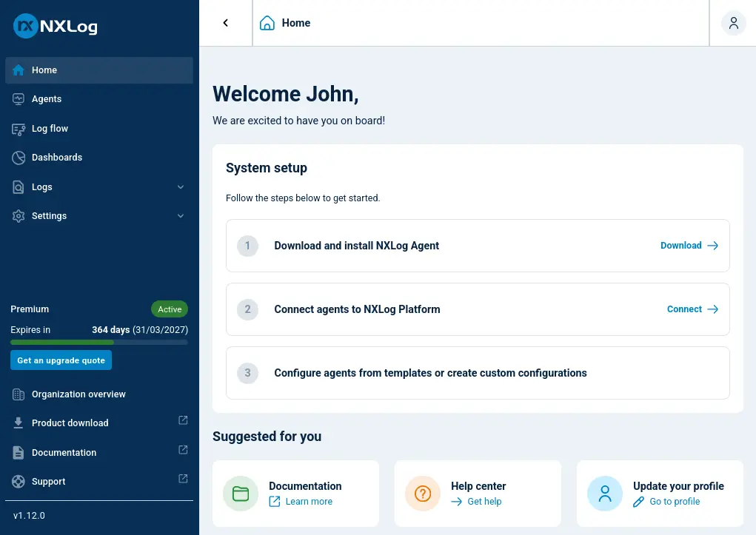Click the Logs search document icon

(19, 187)
